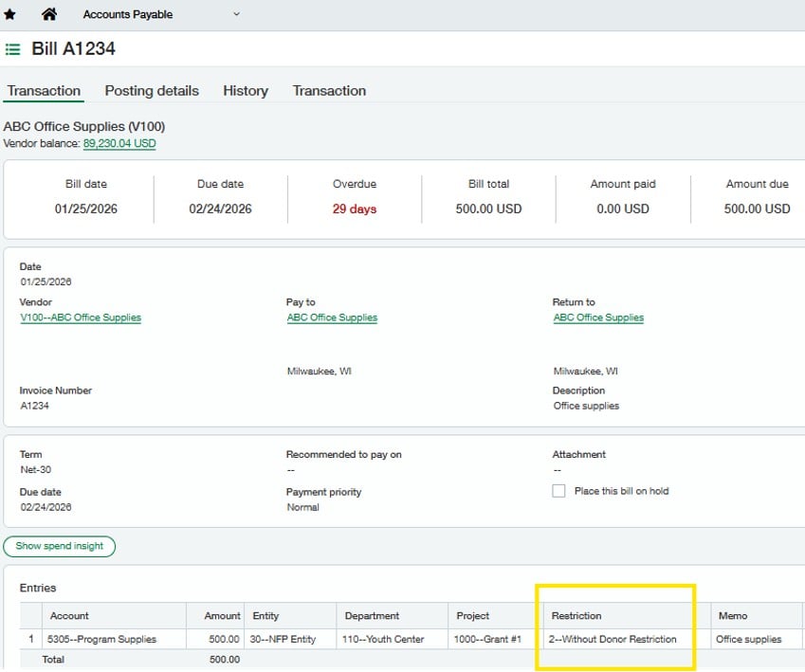Select the Amount paid 0.00 USD value
The height and width of the screenshot is (672, 805).
623,209
